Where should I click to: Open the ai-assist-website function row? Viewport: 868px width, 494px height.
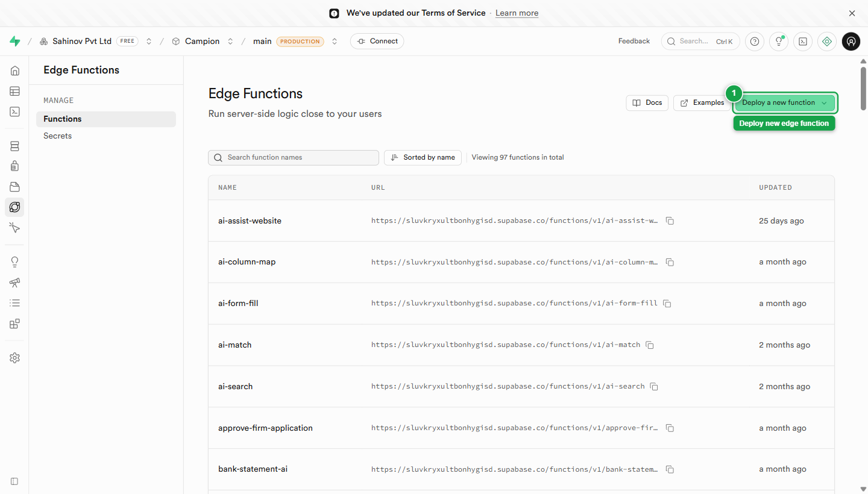click(x=521, y=221)
